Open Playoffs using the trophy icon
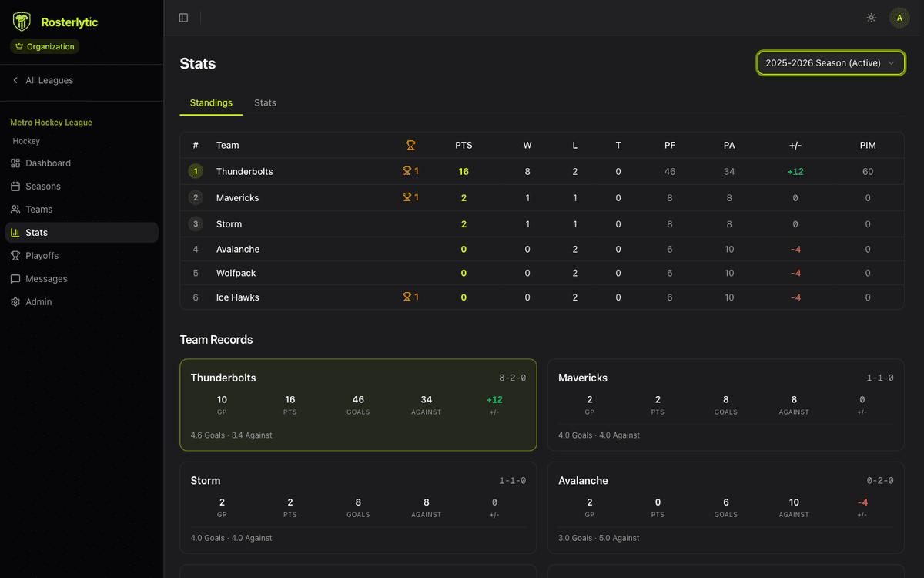Screen dimensions: 924x578 tap(17, 255)
